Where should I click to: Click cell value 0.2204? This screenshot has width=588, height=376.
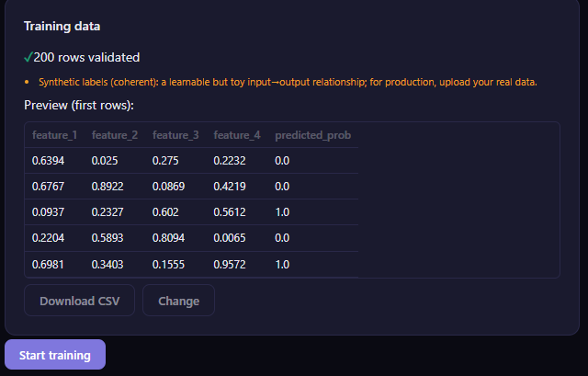point(49,238)
